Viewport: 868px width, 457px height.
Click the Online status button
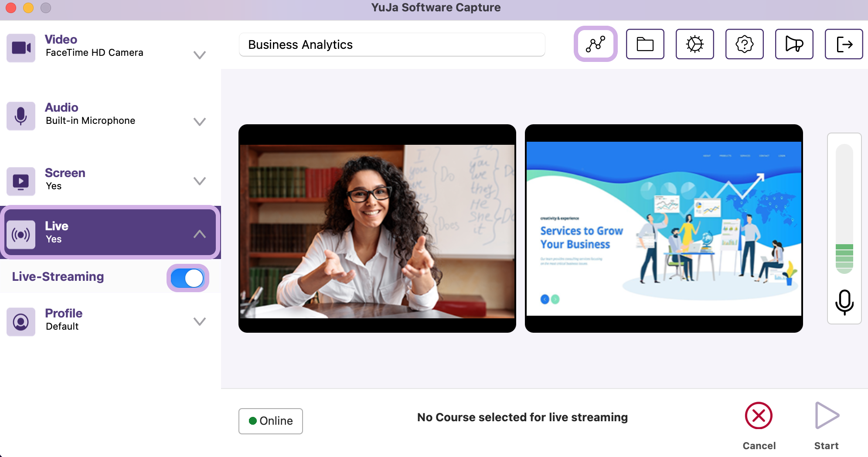point(271,421)
